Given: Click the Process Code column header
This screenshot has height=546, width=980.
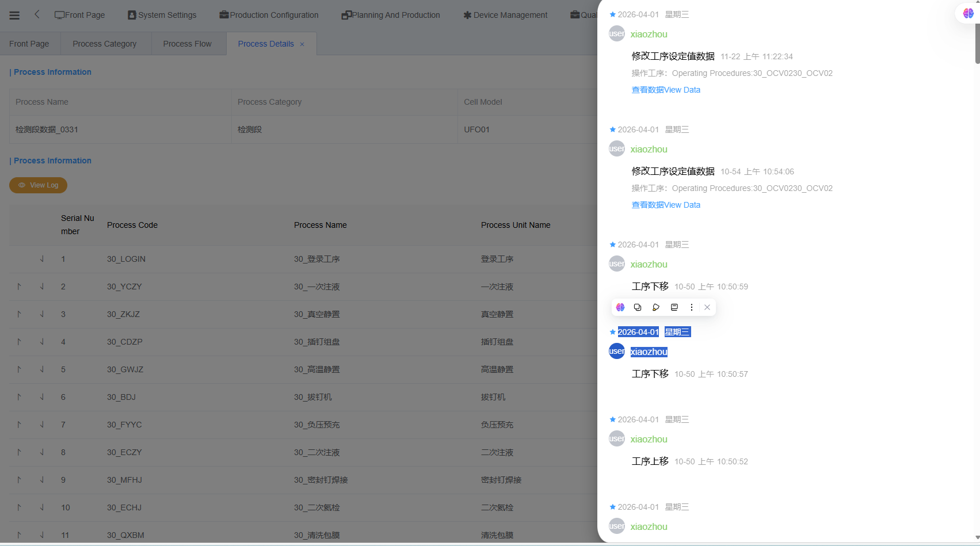Looking at the screenshot, I should tap(132, 225).
